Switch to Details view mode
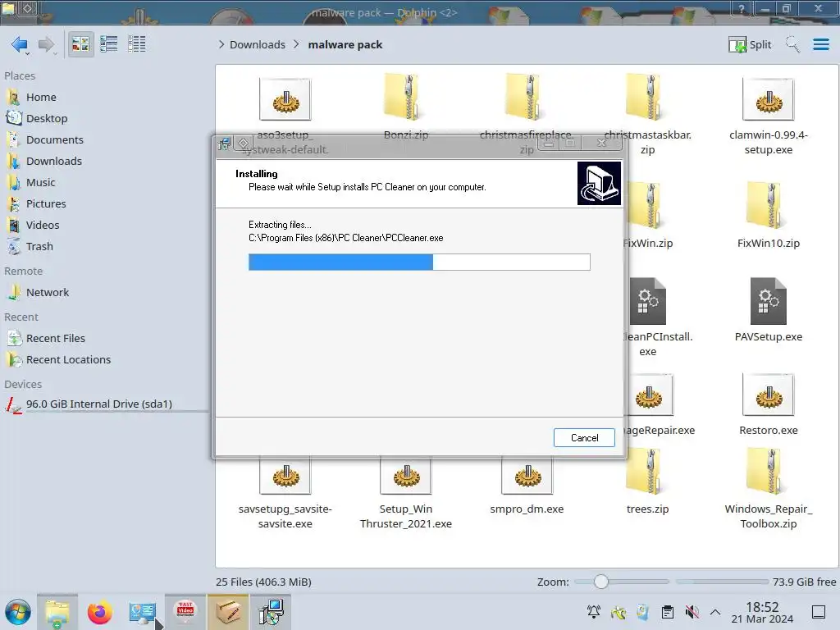The image size is (840, 630). [x=137, y=44]
